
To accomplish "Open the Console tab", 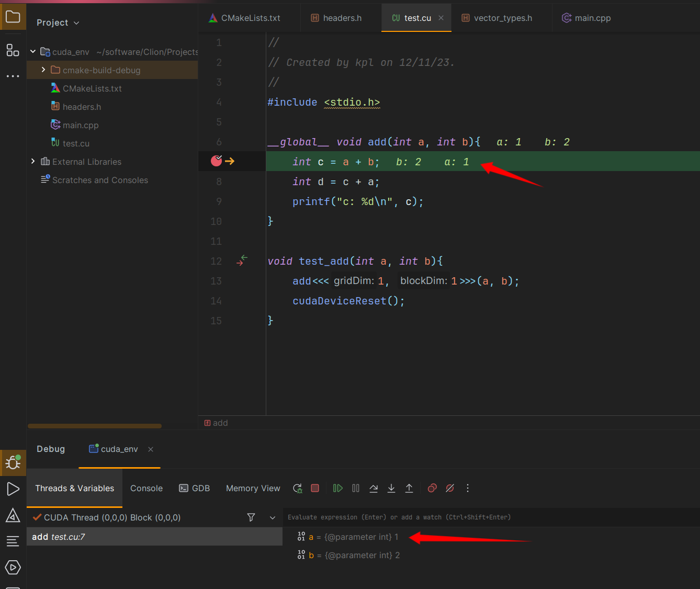I will click(x=146, y=488).
